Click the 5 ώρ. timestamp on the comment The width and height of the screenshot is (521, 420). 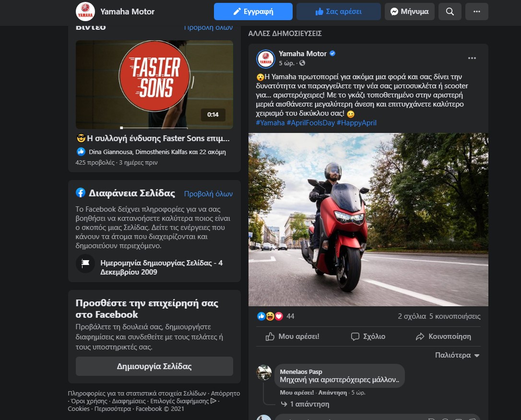click(x=358, y=393)
